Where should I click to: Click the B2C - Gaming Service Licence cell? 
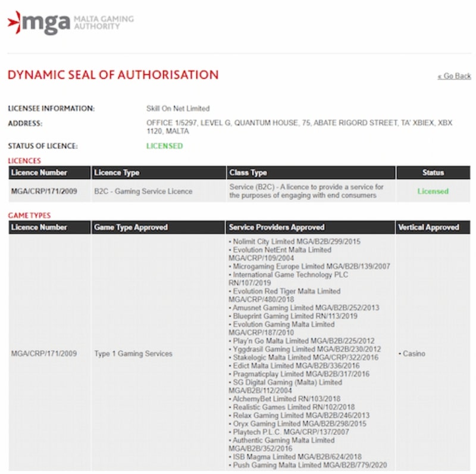pos(143,191)
